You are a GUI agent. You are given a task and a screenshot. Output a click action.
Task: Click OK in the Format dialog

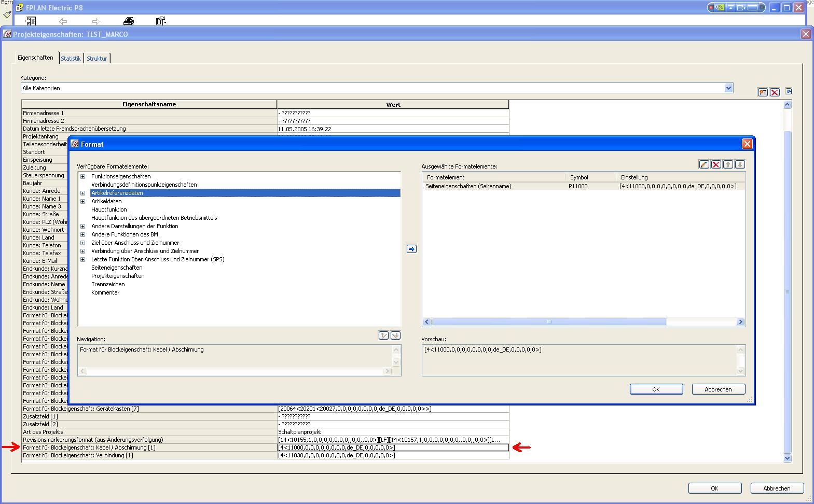[656, 389]
